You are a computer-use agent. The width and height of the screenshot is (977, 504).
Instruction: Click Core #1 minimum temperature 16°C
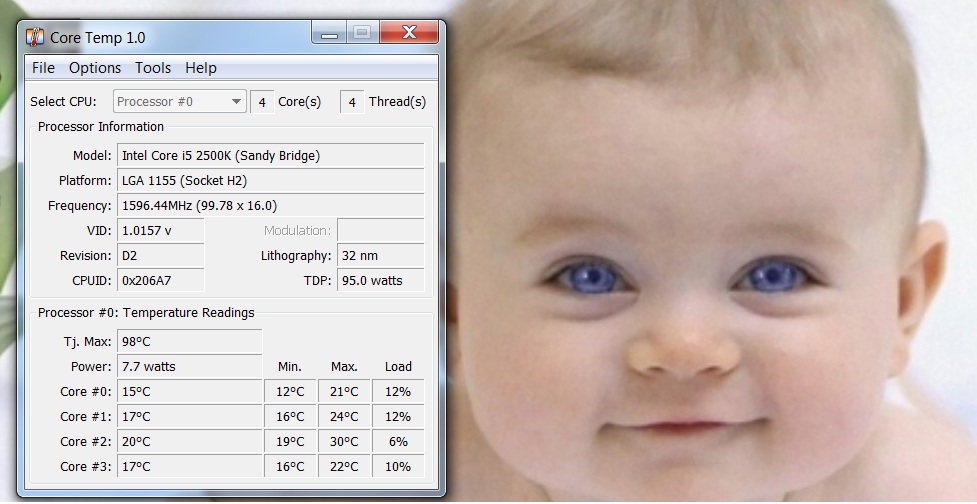point(290,417)
